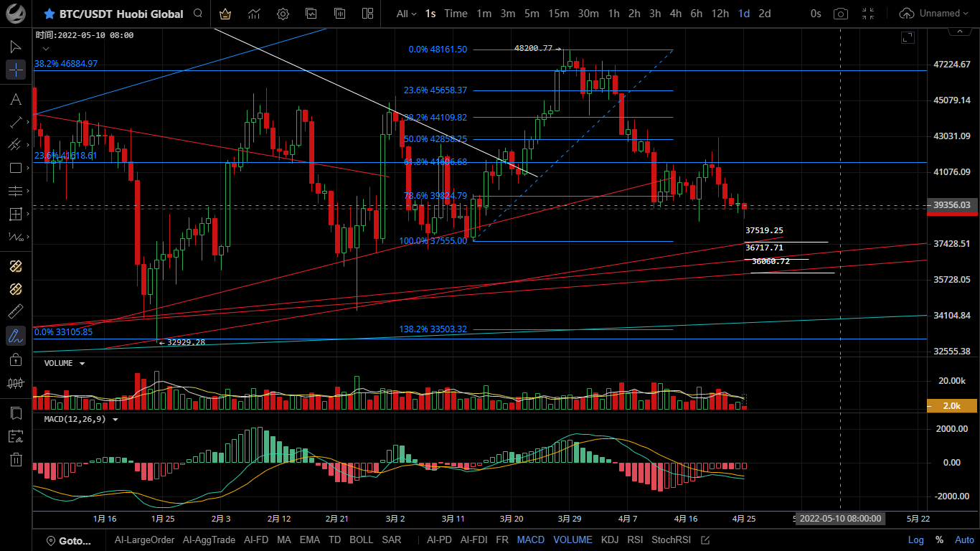The height and width of the screenshot is (551, 980).
Task: Select the crosshair cursor tool
Action: [x=16, y=70]
